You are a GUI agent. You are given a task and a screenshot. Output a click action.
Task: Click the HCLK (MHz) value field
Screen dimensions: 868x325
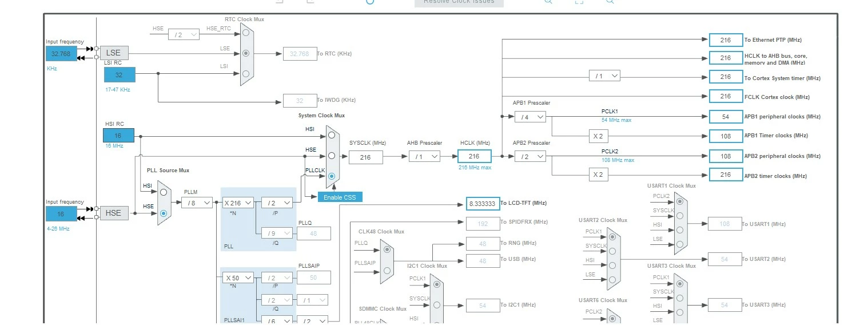click(474, 156)
